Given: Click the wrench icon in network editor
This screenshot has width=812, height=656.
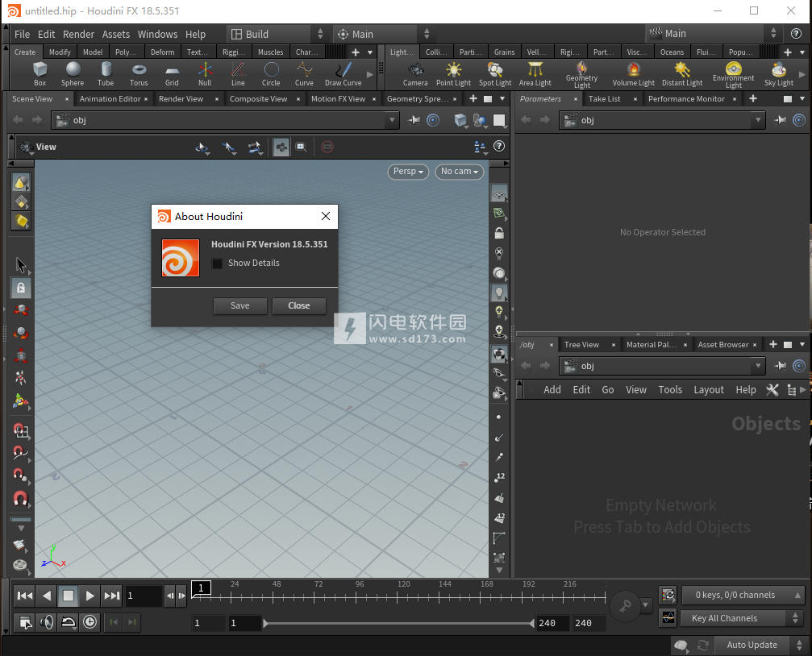Looking at the screenshot, I should [x=772, y=390].
